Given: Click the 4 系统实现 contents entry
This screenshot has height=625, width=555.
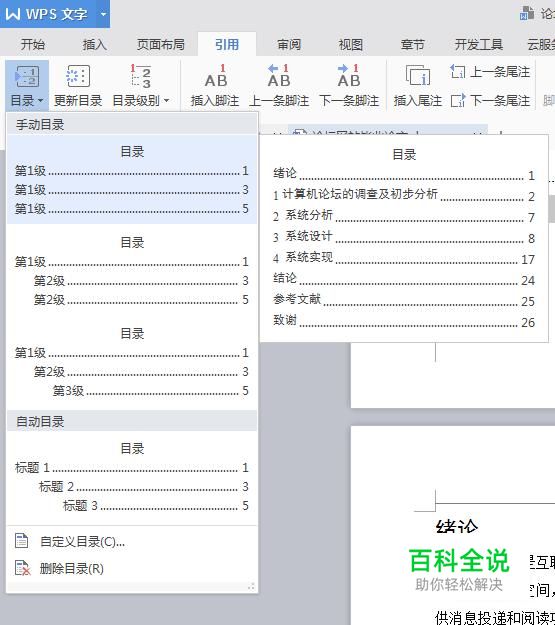Looking at the screenshot, I should click(404, 258).
